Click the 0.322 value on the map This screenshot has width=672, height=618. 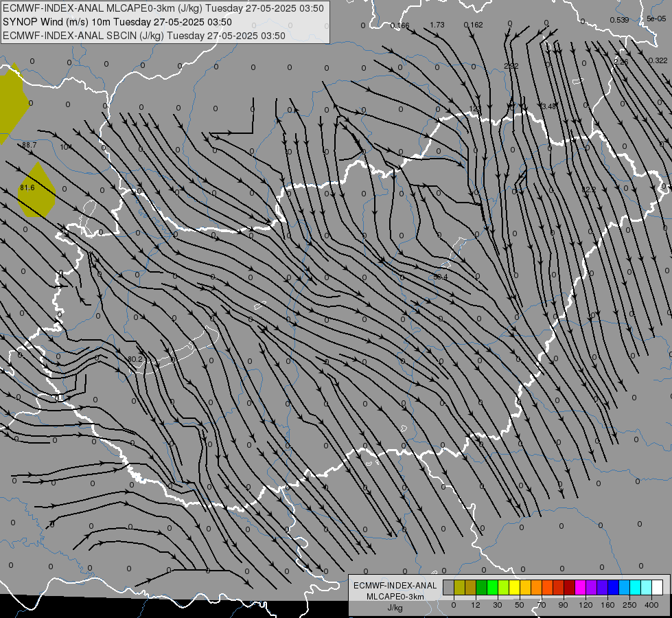click(x=658, y=61)
